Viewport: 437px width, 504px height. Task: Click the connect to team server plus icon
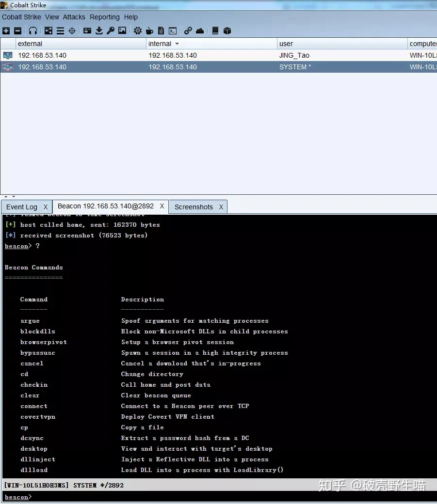[x=6, y=31]
